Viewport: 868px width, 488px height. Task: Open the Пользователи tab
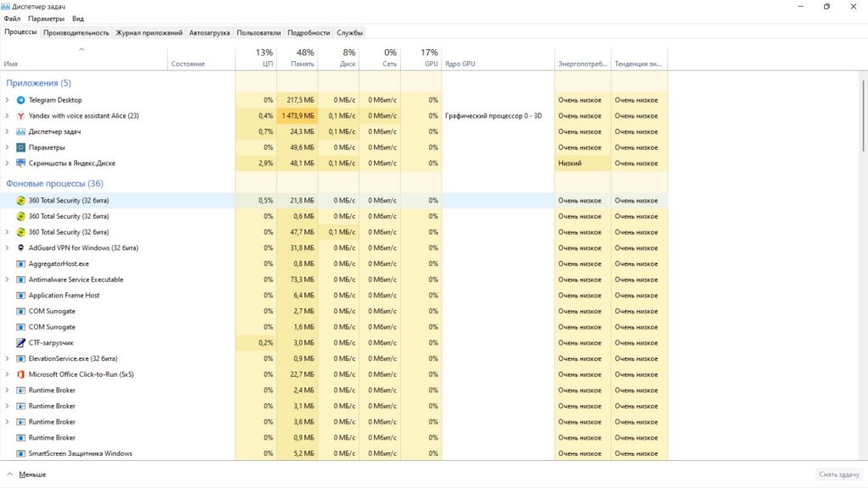[259, 33]
